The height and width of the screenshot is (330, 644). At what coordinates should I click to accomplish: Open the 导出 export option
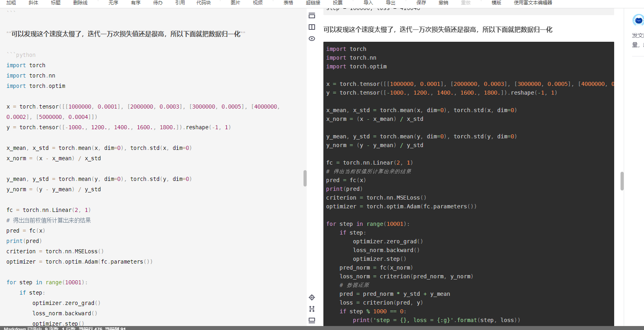pyautogui.click(x=391, y=2)
